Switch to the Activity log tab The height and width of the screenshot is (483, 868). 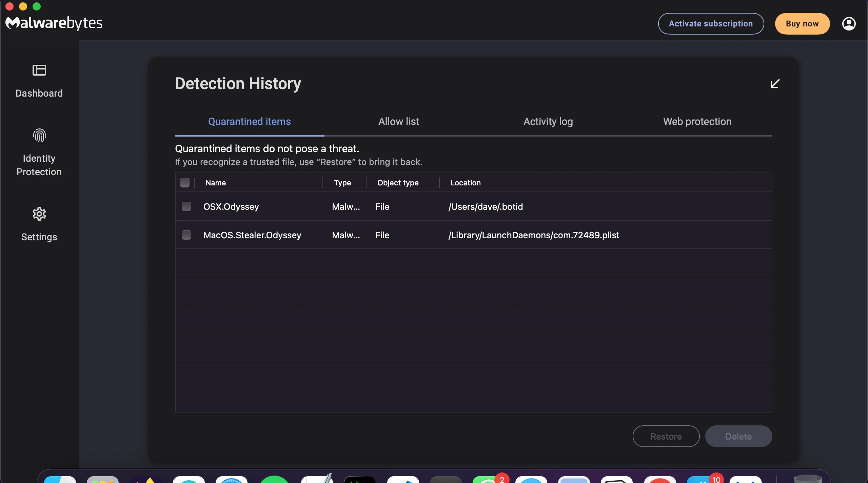(548, 121)
